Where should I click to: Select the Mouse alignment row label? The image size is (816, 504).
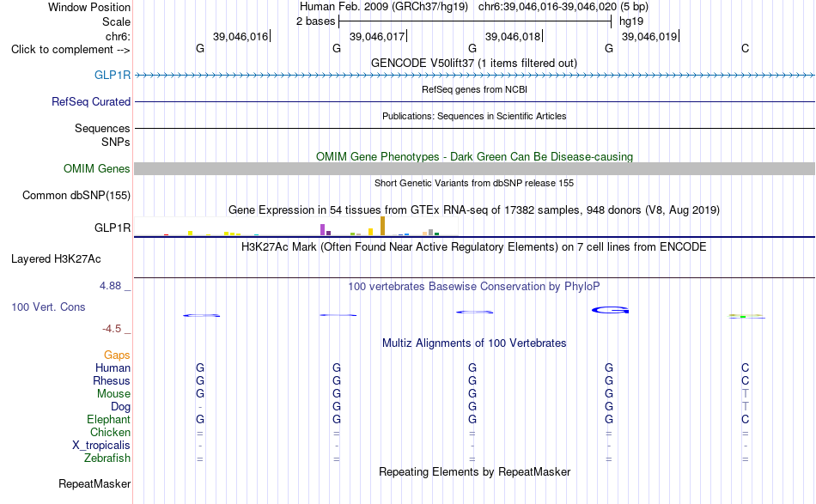[113, 394]
